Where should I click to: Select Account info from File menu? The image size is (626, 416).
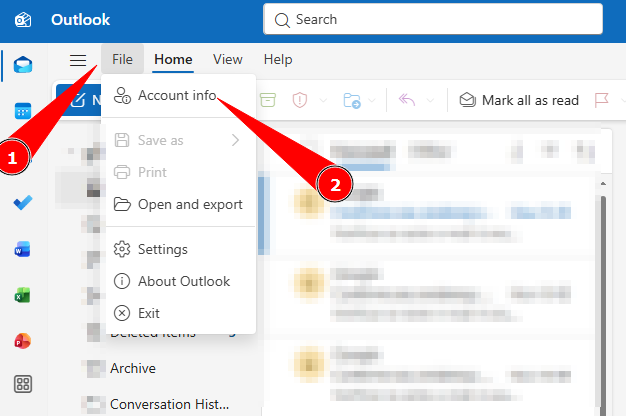[180, 95]
